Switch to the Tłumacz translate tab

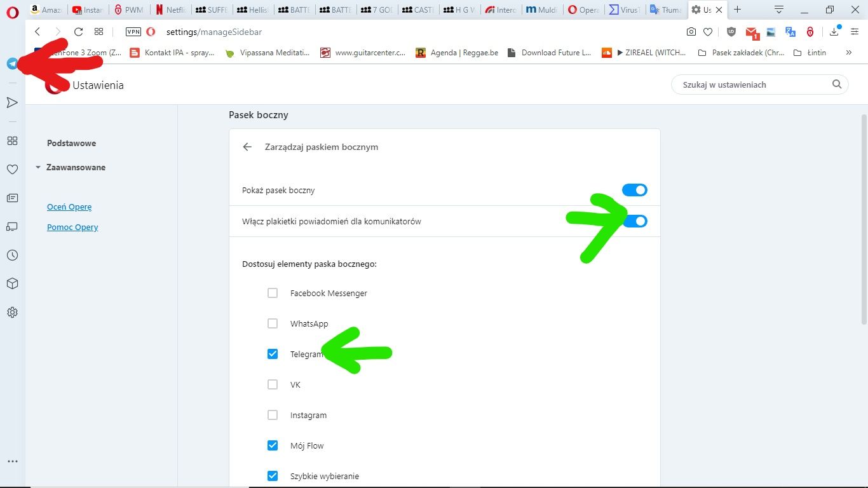coord(665,10)
